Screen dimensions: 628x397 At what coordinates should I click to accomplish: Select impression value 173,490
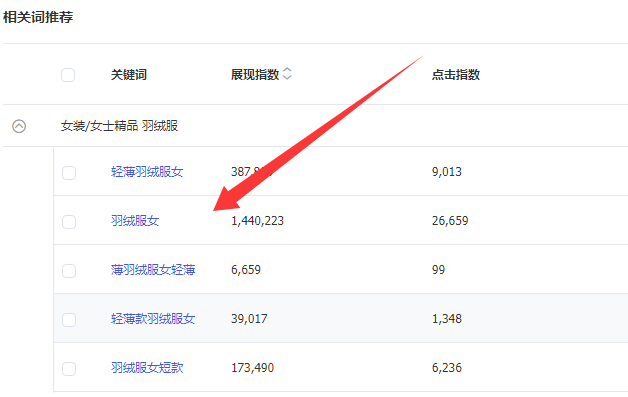[x=253, y=368]
